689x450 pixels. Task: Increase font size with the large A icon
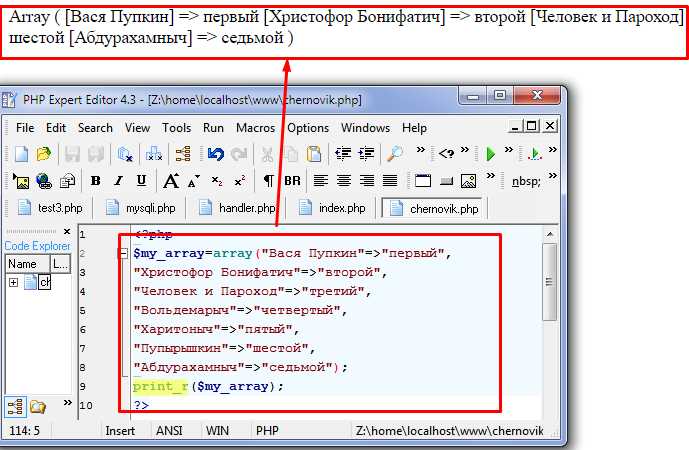point(171,181)
